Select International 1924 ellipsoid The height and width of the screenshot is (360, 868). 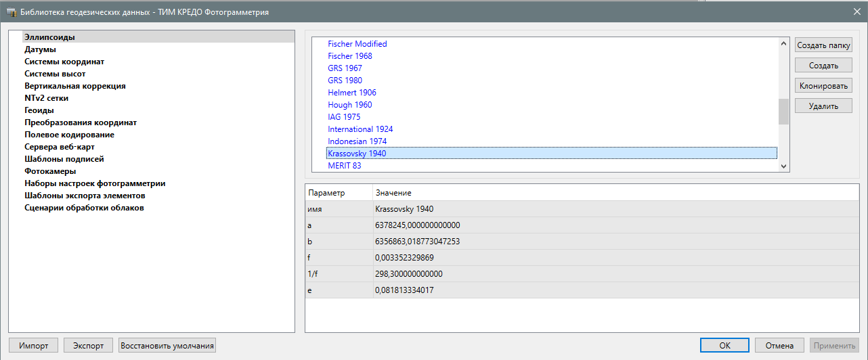(x=360, y=129)
